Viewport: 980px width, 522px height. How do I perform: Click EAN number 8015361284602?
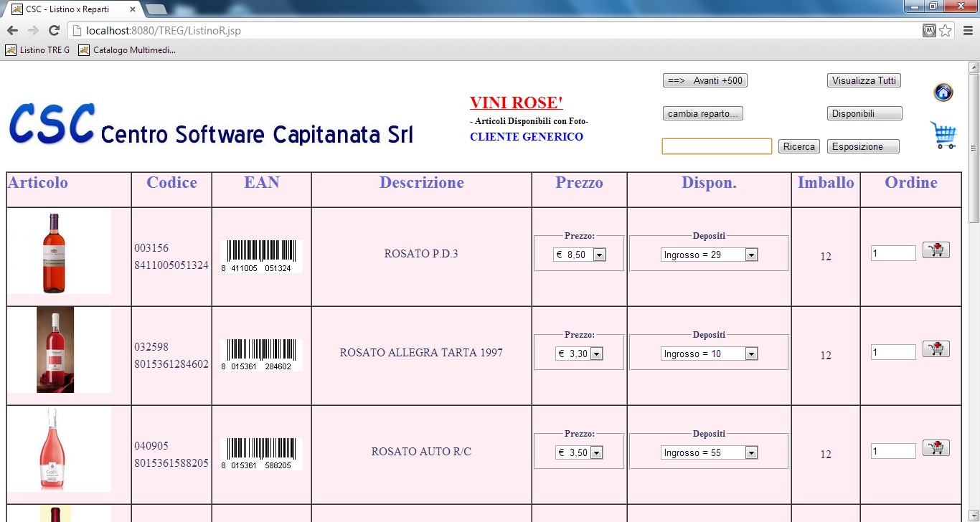[171, 364]
